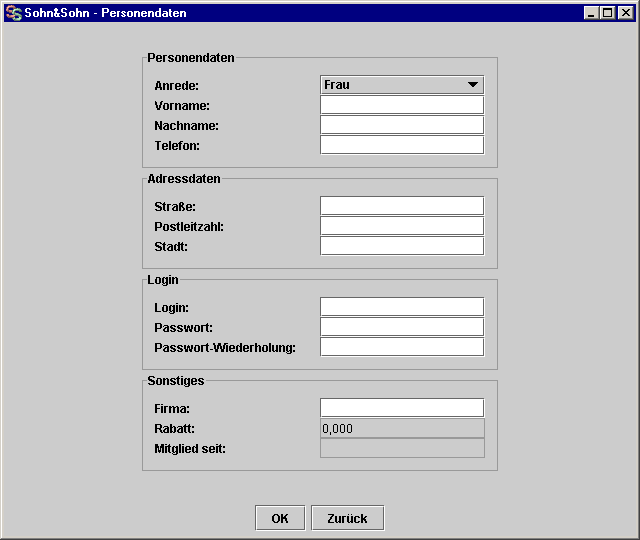This screenshot has width=640, height=540.
Task: Maximize the Personendaten window
Action: tap(607, 13)
